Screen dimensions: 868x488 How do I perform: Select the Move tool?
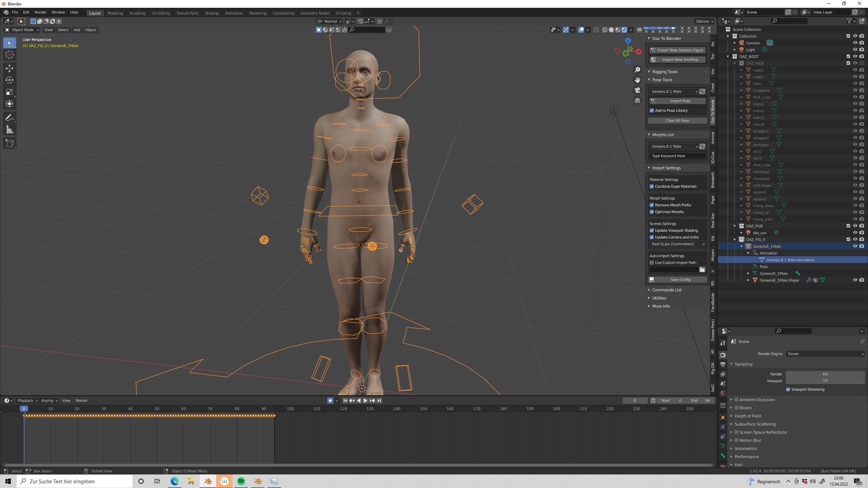9,68
